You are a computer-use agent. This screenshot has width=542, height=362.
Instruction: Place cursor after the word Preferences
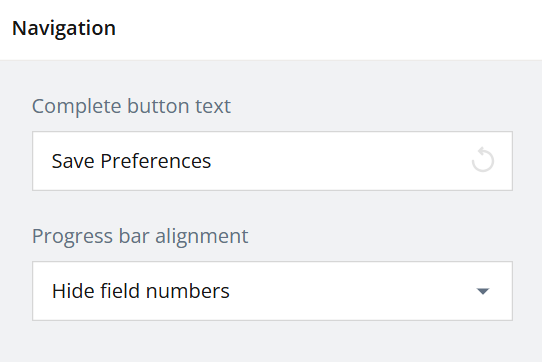(212, 161)
